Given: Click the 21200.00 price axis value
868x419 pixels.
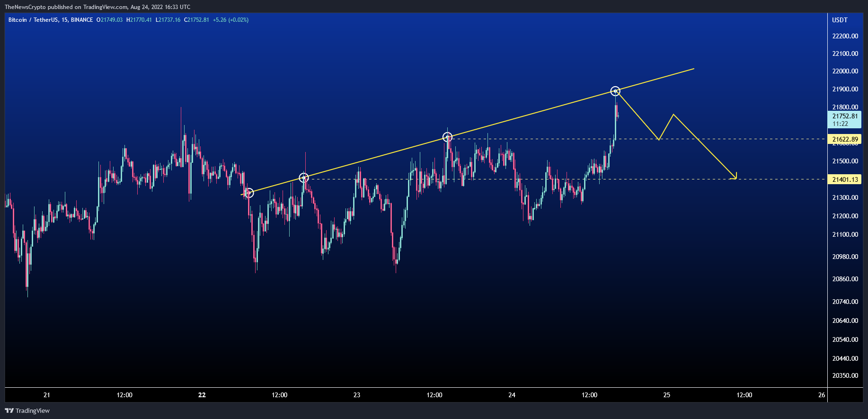Looking at the screenshot, I should tap(845, 216).
